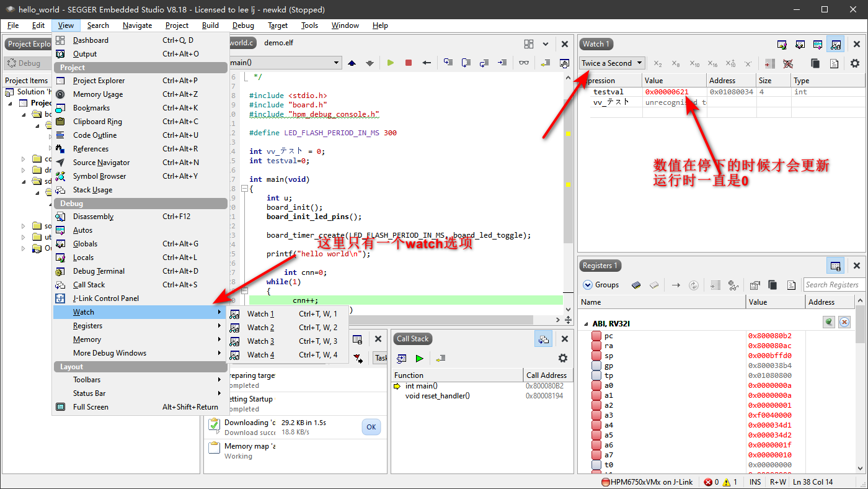Click the Call Stack settings gear icon

tap(563, 358)
